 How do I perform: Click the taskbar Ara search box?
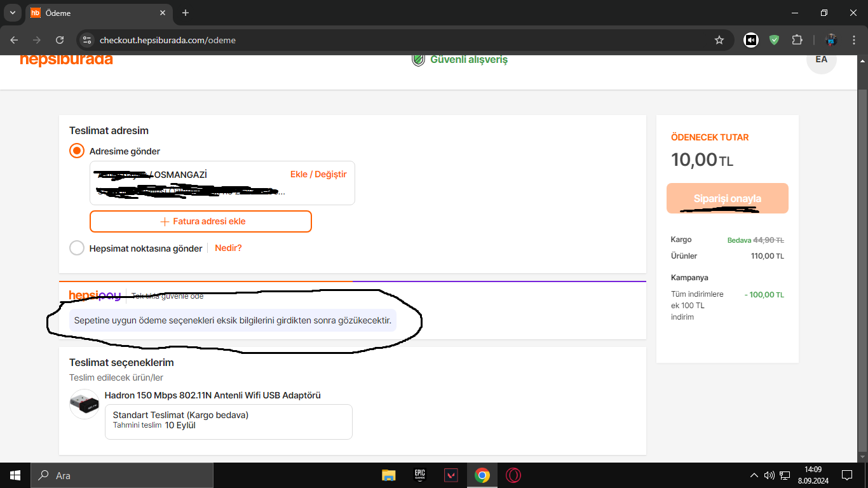(122, 475)
